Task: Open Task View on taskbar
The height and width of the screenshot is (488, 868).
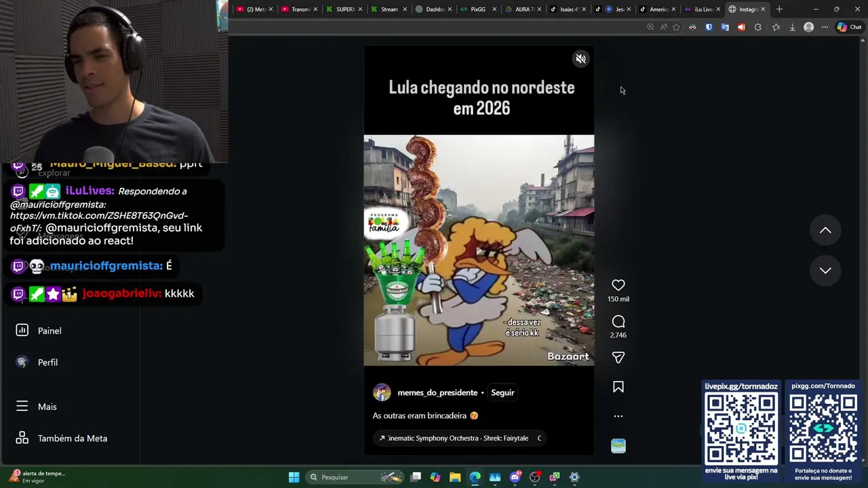Action: pyautogui.click(x=416, y=477)
